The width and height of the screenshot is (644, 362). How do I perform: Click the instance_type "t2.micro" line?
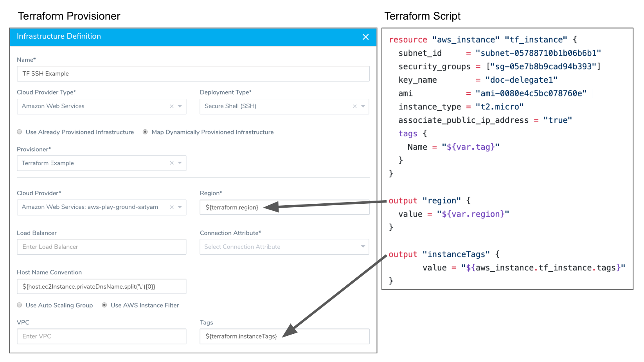pos(461,107)
